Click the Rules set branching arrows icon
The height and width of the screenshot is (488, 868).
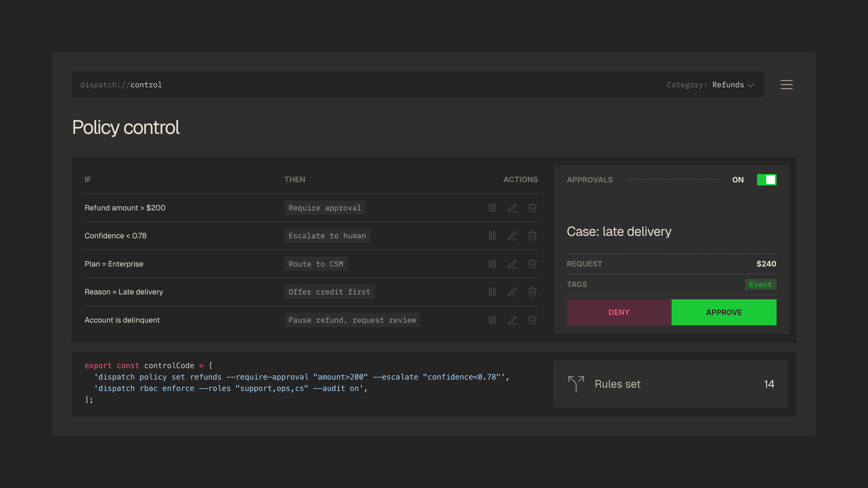click(576, 384)
